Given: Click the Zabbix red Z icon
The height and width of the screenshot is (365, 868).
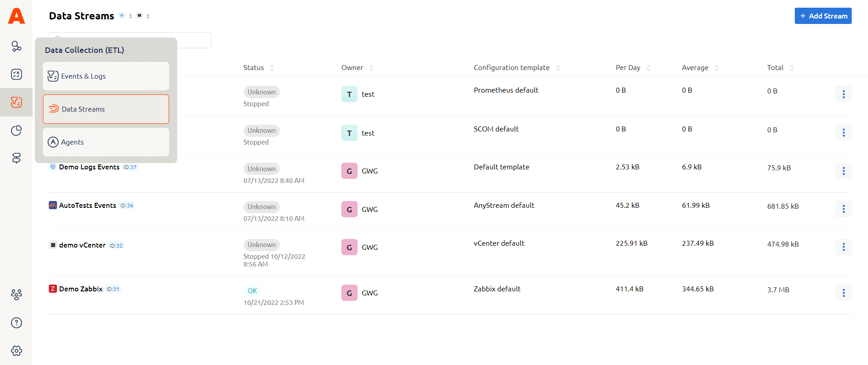Looking at the screenshot, I should pyautogui.click(x=53, y=289).
